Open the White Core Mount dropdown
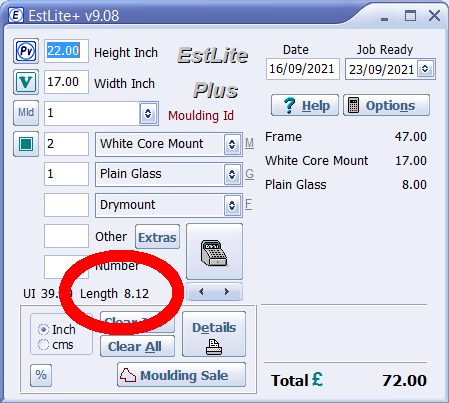 (x=232, y=144)
